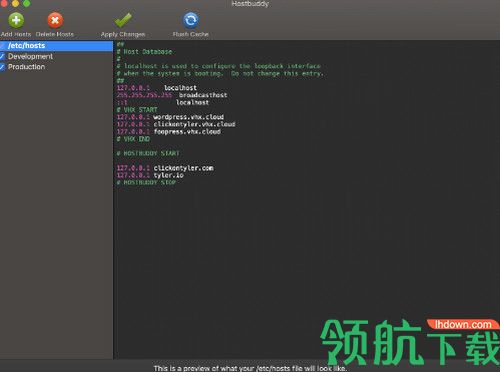Select the Production row label
Screen dimensions: 500x372
26,67
